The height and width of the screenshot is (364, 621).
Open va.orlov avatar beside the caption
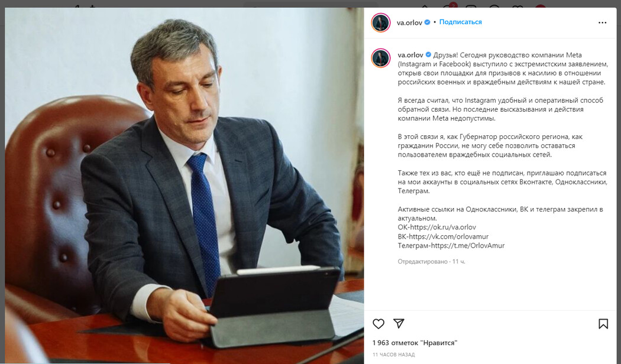[x=381, y=58]
